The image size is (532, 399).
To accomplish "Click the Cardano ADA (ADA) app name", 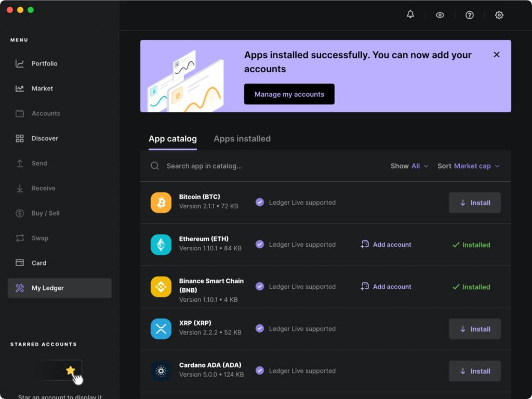I will pyautogui.click(x=210, y=365).
